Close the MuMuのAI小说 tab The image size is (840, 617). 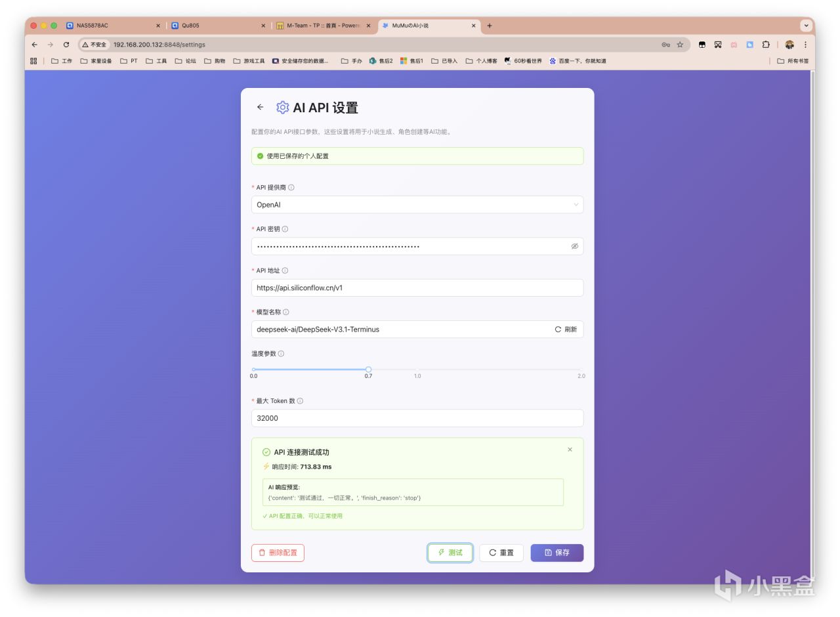coord(474,26)
